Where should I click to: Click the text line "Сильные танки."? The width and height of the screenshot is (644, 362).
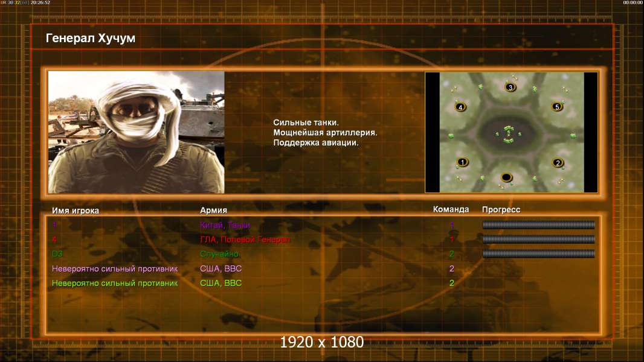pos(306,122)
